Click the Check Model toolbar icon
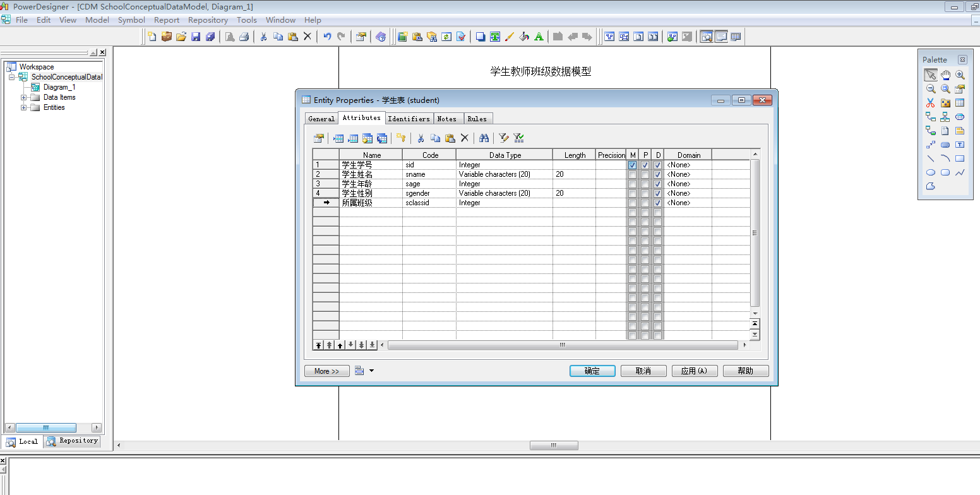980x495 pixels. 461,37
